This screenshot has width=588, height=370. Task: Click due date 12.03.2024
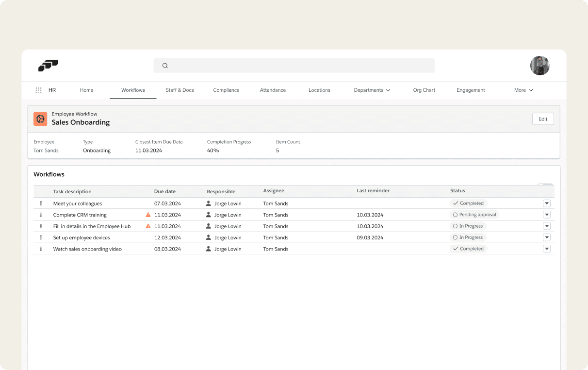pos(167,237)
